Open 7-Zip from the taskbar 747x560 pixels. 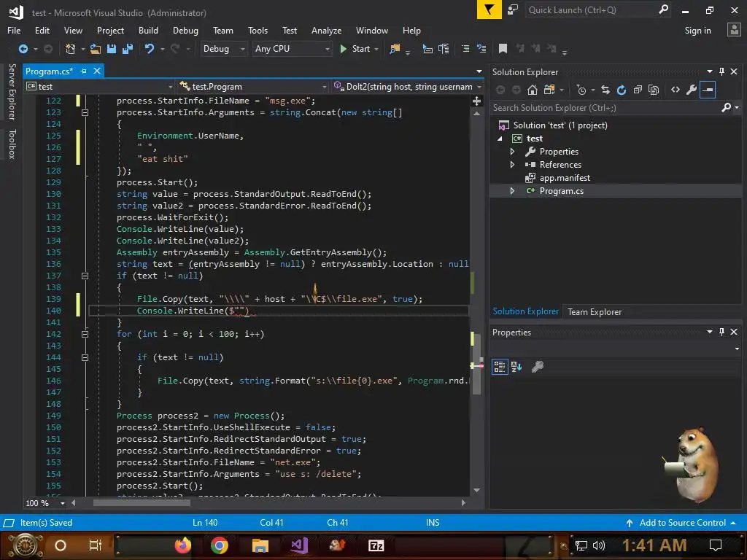coord(376,545)
